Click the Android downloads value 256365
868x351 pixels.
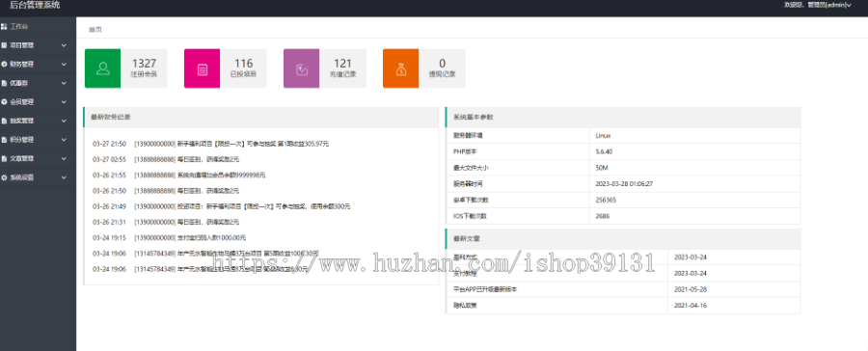coord(607,200)
